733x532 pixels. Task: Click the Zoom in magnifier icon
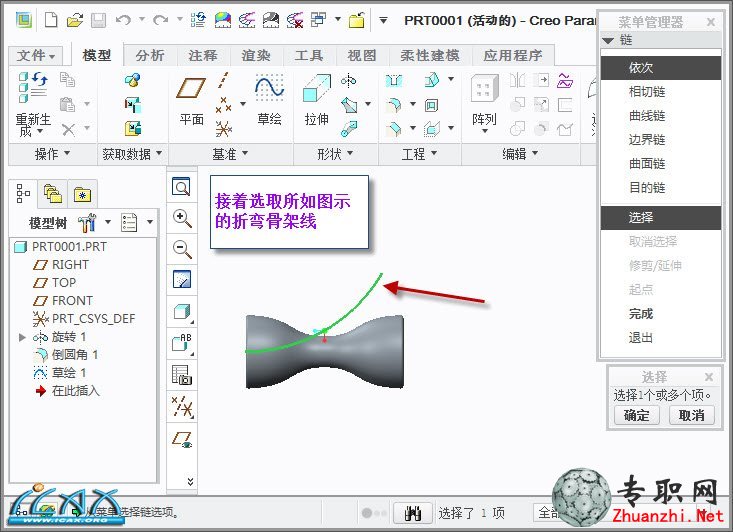(x=182, y=218)
